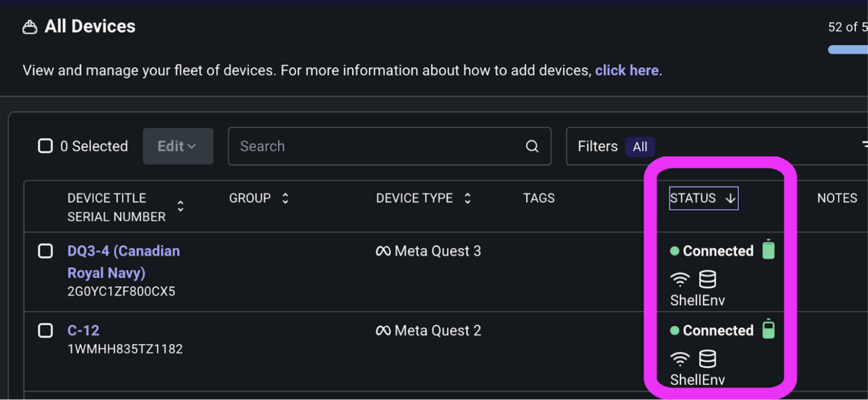Click the Status column header sort
Screen dimensions: 868x400
[x=703, y=198]
